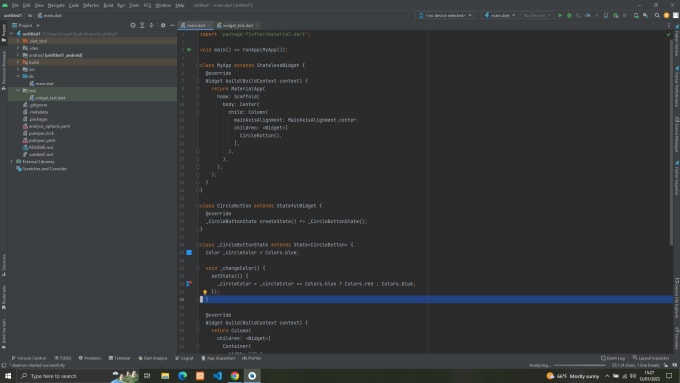This screenshot has width=680, height=383.
Task: Expand External Libraries node
Action: coord(12,161)
